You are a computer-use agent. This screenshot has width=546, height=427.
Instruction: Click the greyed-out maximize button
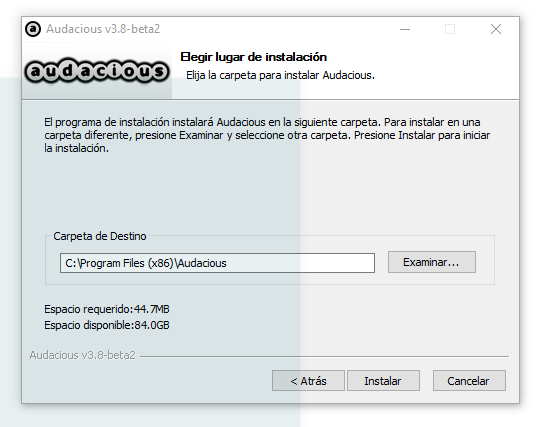tap(450, 29)
